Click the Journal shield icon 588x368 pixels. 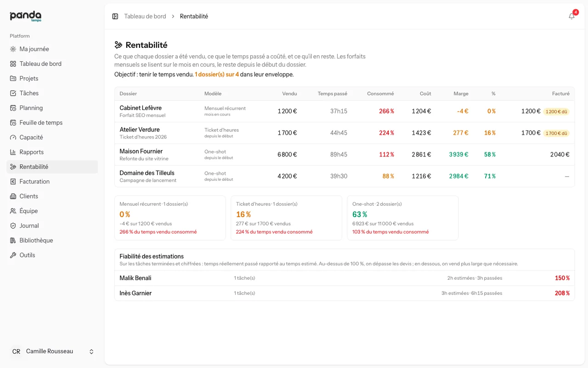13,226
